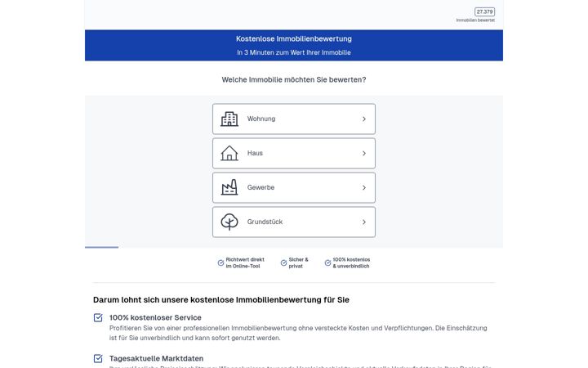Click 'Tagesaktuelle Marktdaten' heading
The width and height of the screenshot is (588, 368).
(156, 359)
